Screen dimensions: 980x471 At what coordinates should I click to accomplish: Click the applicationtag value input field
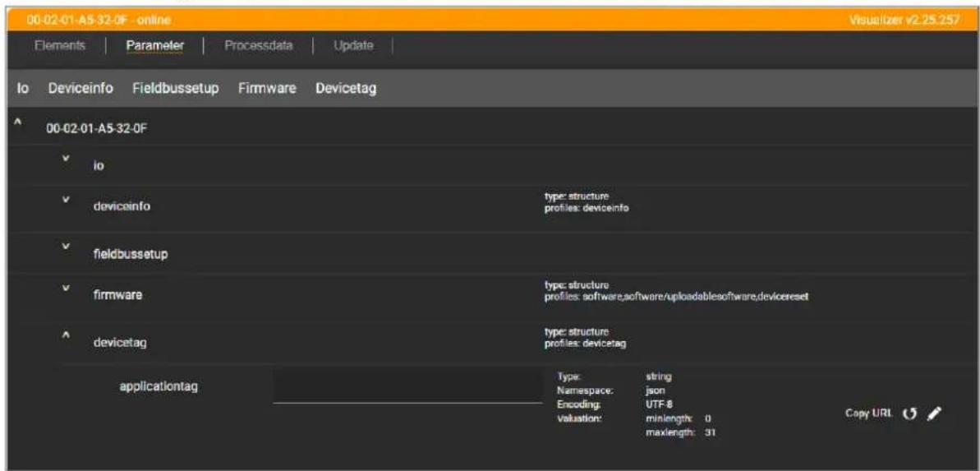408,387
